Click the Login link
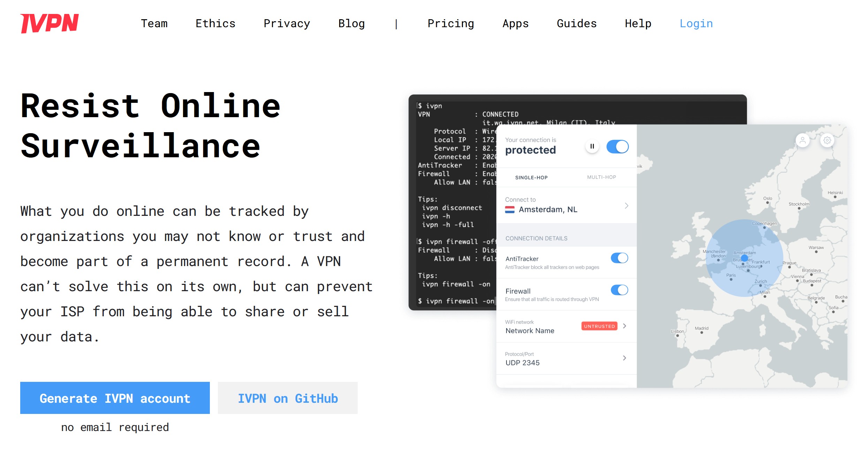This screenshot has width=868, height=461. [x=696, y=23]
